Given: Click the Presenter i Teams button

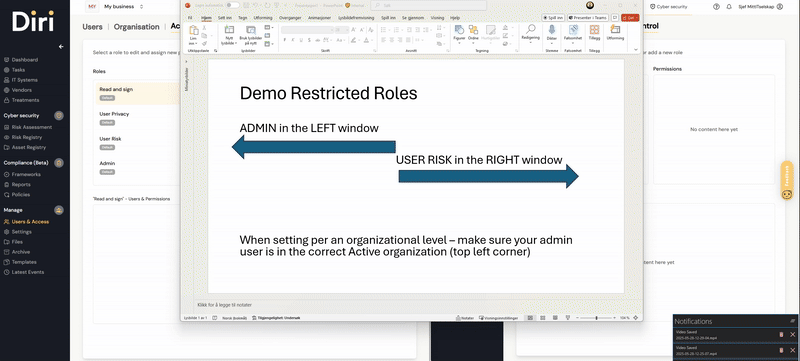Looking at the screenshot, I should 587,17.
